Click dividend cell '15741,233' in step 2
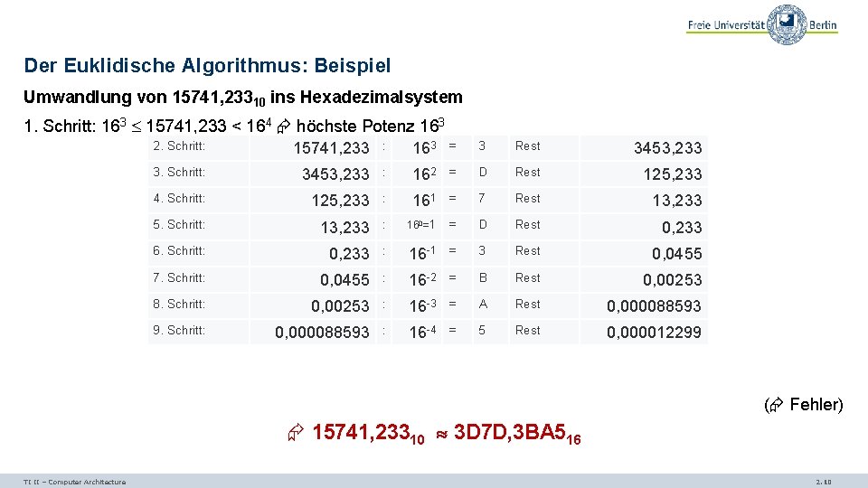The height and width of the screenshot is (488, 868). [331, 148]
